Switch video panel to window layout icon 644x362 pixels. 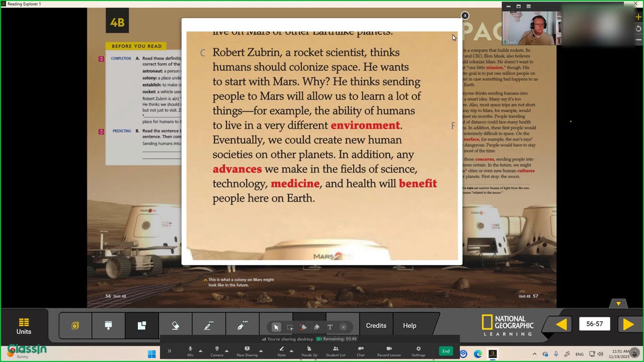click(518, 6)
